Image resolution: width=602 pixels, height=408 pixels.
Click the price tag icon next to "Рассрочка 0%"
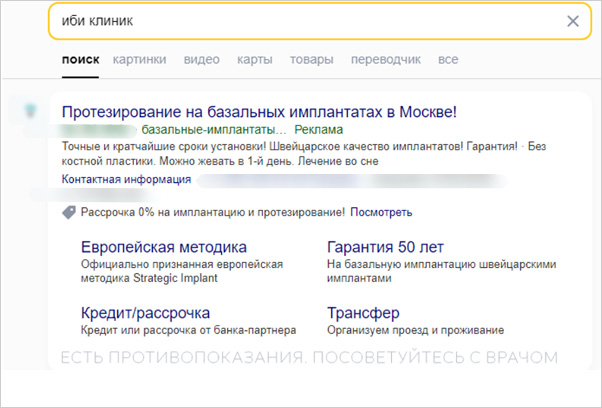pos(68,212)
